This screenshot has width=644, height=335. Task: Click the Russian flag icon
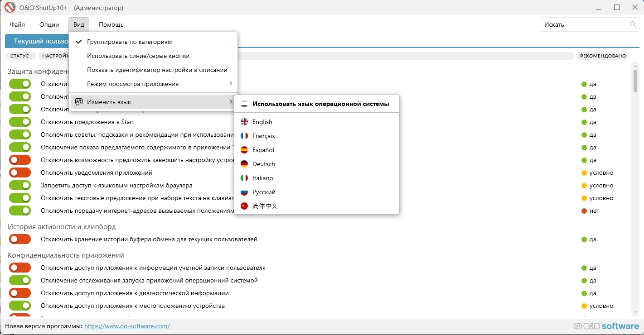[244, 192]
